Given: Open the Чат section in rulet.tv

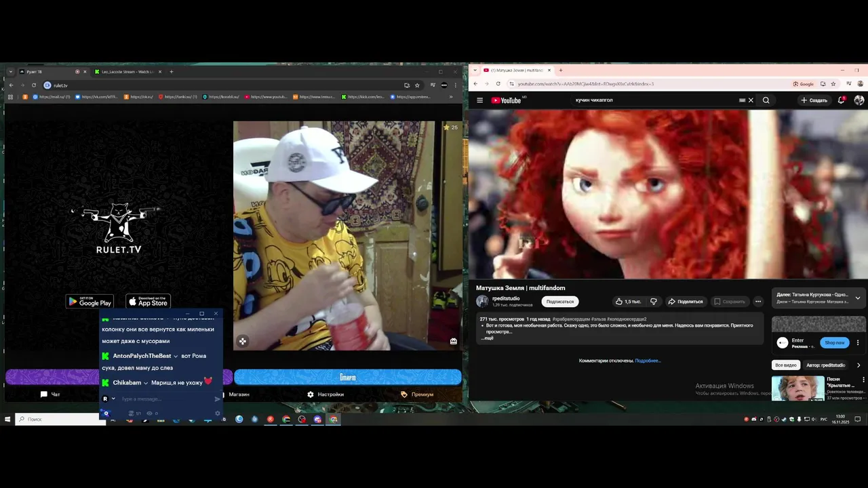Looking at the screenshot, I should (x=51, y=394).
